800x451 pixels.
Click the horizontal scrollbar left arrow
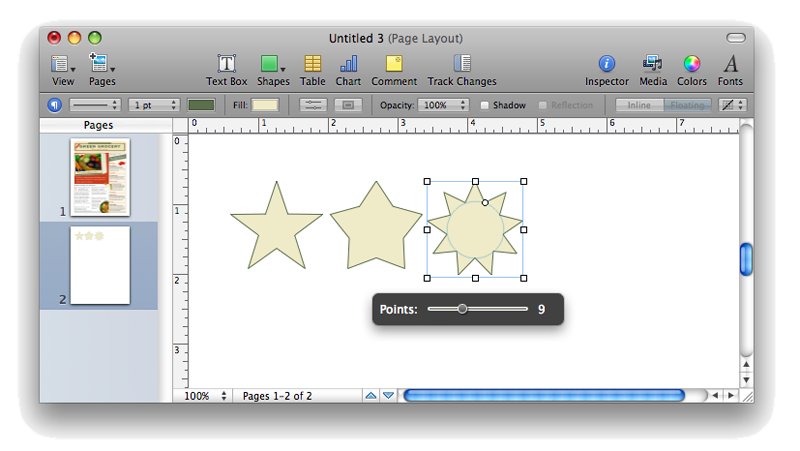coord(715,395)
